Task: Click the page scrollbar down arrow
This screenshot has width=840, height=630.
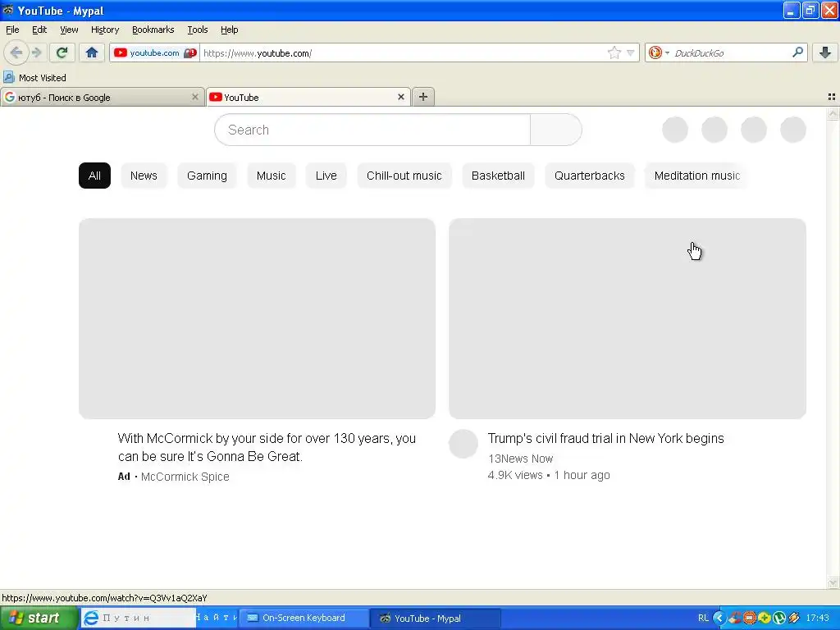Action: click(x=833, y=582)
